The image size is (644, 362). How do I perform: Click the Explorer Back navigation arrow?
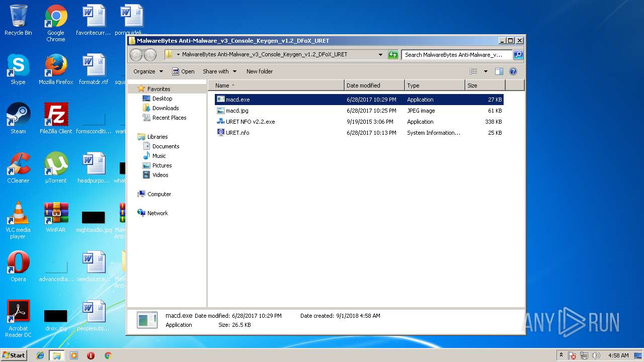pos(136,55)
